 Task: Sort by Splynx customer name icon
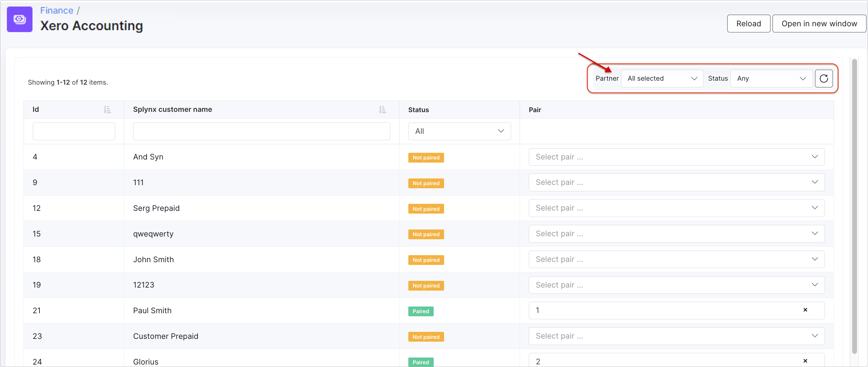[x=382, y=110]
